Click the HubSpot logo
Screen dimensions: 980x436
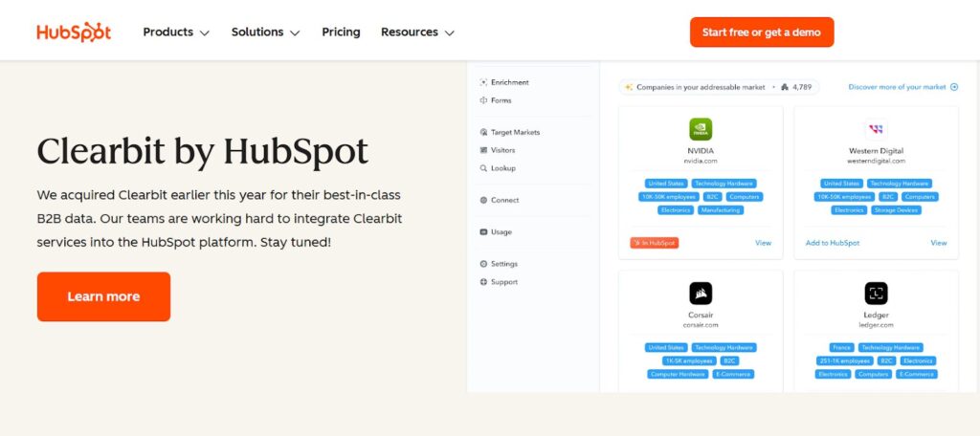click(74, 32)
